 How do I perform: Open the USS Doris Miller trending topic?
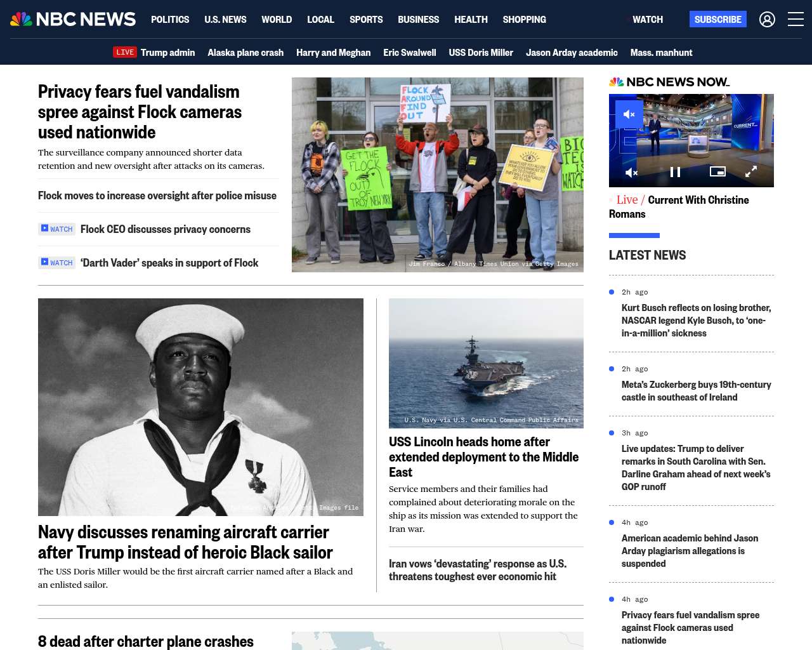(481, 53)
